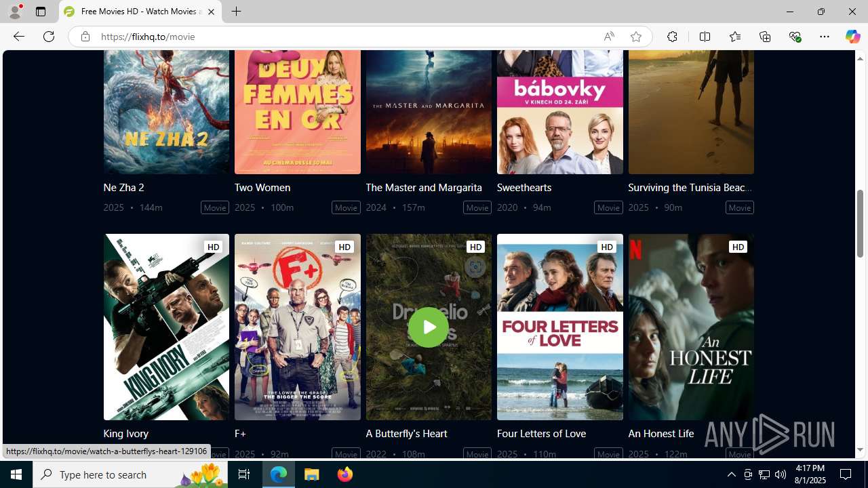Open An Honest Life poster
The image size is (868, 488).
click(691, 327)
